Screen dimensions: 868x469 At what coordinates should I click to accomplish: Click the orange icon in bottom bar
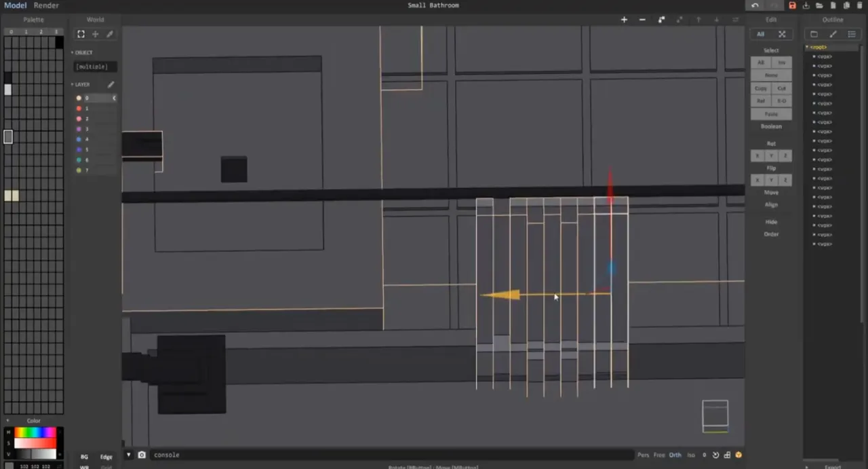[x=738, y=455]
